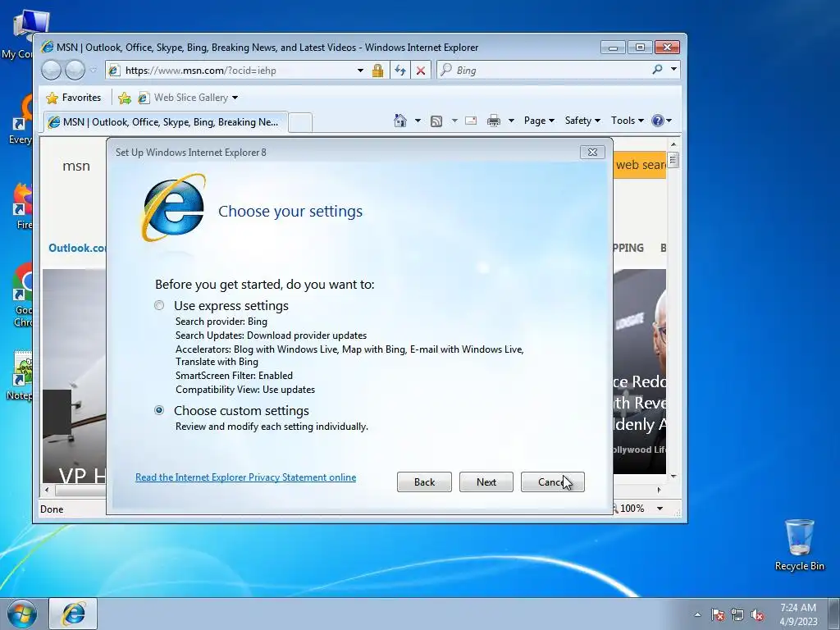Click the msn logo on the page
Viewport: 840px width, 630px height.
coord(76,166)
